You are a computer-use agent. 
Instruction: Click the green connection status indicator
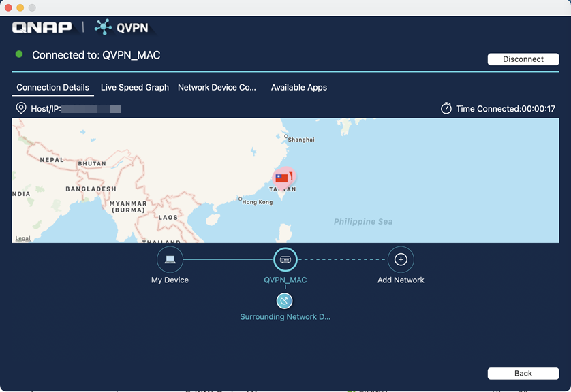pyautogui.click(x=19, y=54)
